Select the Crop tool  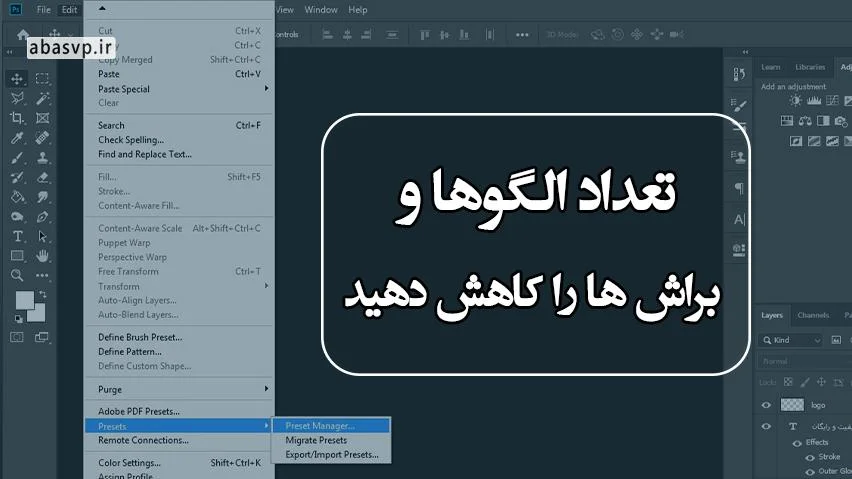click(17, 118)
